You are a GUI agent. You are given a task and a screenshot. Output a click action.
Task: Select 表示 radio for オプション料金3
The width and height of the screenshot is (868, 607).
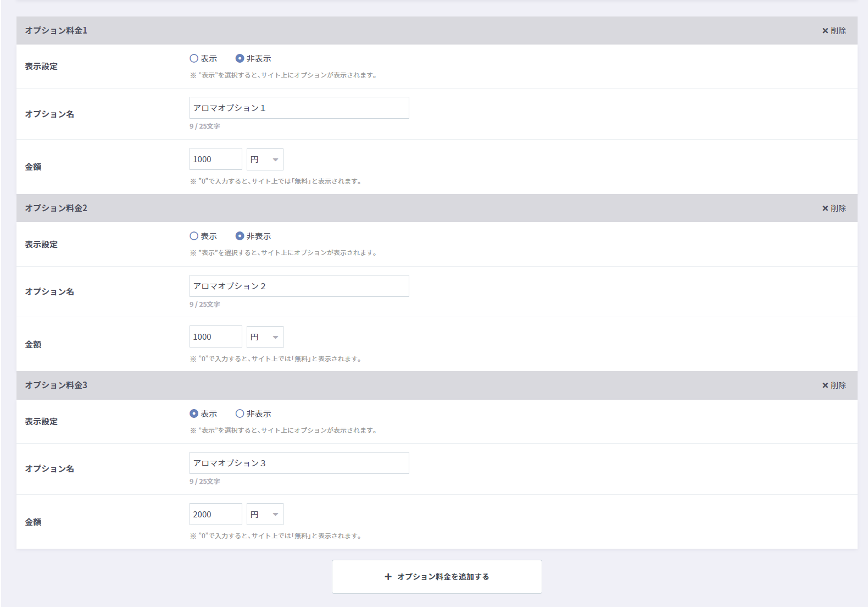(194, 413)
